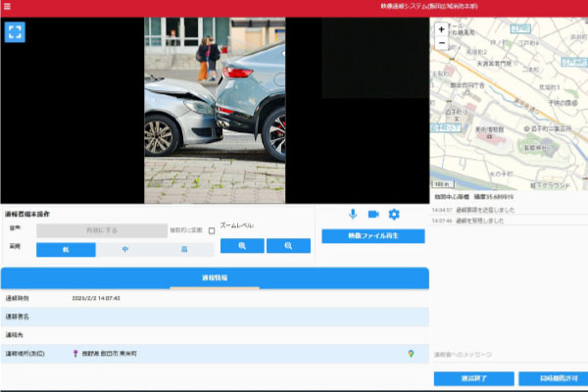
Task: Zoom in on the map
Action: (441, 30)
